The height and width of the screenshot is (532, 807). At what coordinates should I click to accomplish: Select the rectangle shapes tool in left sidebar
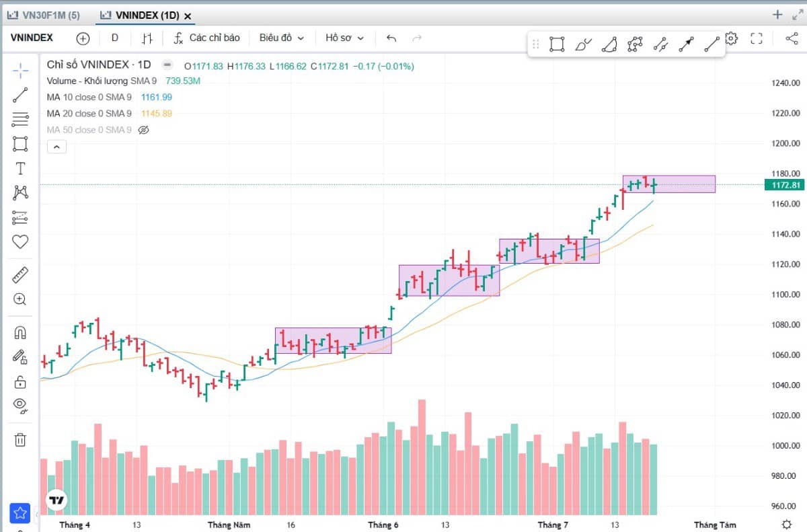[20, 144]
